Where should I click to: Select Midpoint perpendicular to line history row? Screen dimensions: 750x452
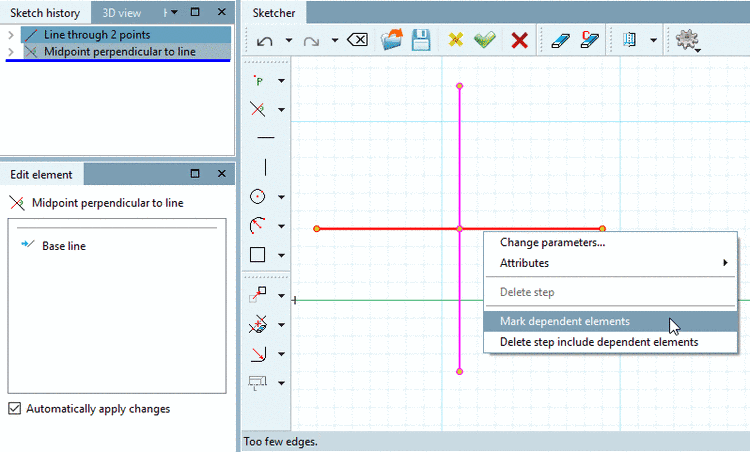coord(126,52)
